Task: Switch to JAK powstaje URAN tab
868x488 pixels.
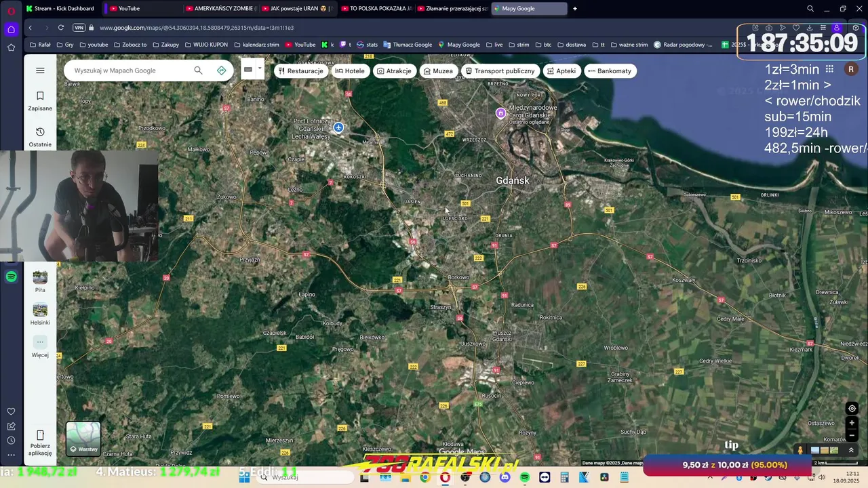Action: (297, 9)
